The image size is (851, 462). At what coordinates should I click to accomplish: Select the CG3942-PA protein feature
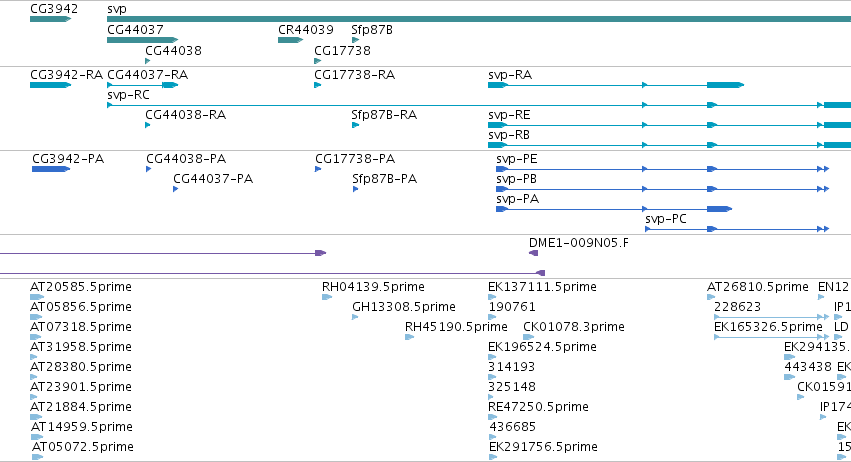(x=51, y=169)
